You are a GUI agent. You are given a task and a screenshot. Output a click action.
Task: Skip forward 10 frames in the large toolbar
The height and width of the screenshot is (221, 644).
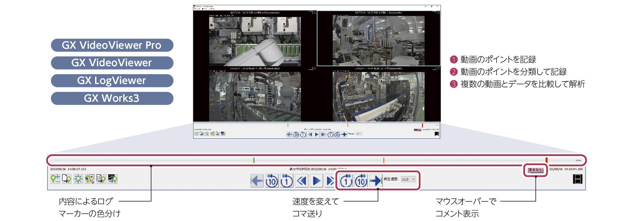click(x=361, y=181)
